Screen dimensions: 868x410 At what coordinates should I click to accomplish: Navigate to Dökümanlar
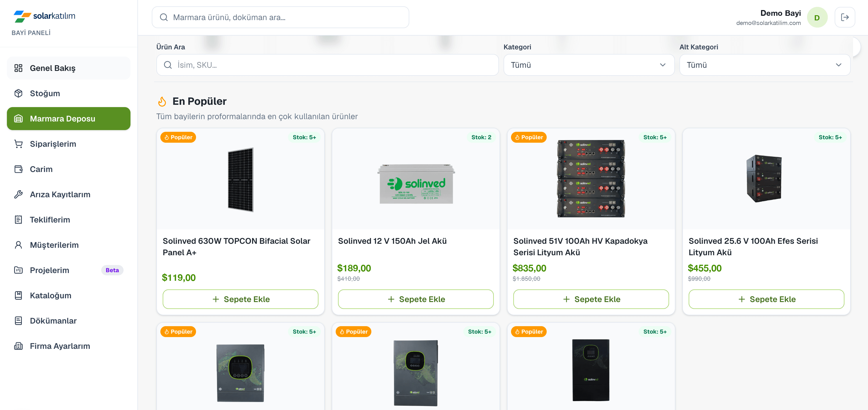[68, 320]
